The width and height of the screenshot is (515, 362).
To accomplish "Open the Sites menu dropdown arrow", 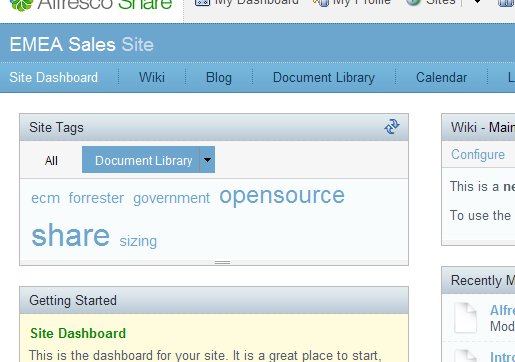I will tap(477, 2).
